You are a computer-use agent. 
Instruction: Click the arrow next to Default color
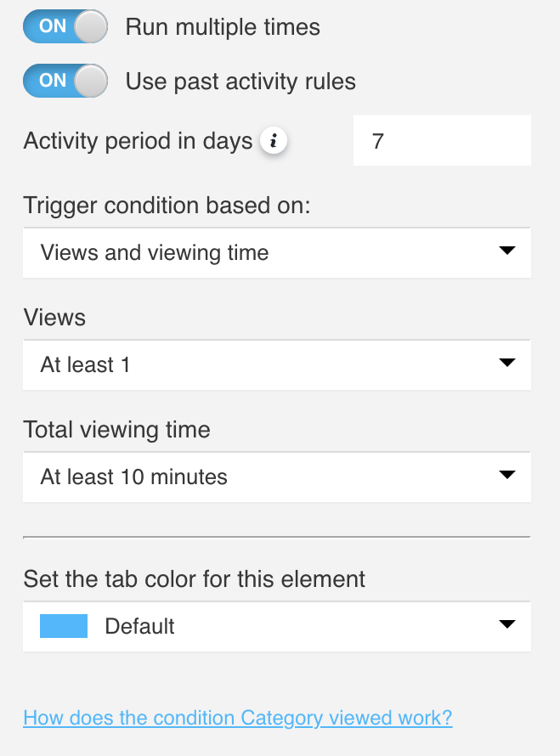tap(506, 625)
